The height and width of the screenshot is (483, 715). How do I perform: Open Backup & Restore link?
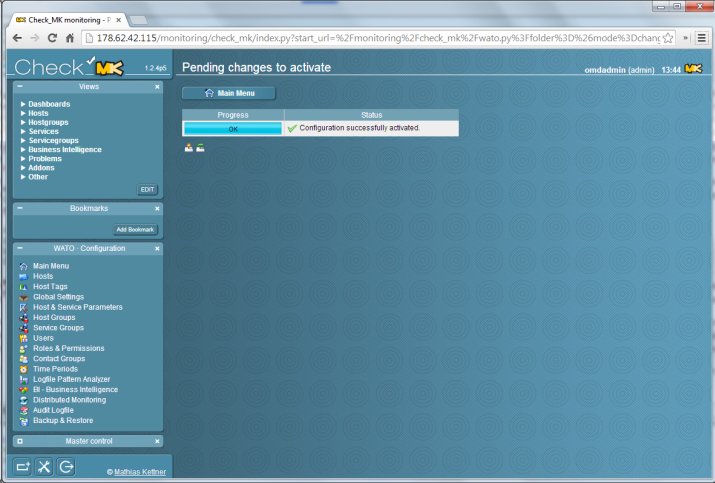[x=63, y=421]
